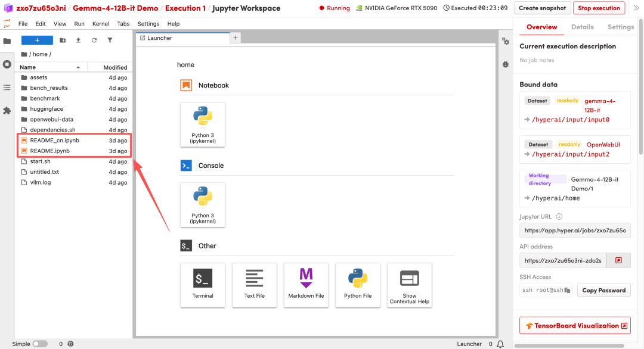Create a new Text File
This screenshot has height=349, width=644.
(x=254, y=285)
